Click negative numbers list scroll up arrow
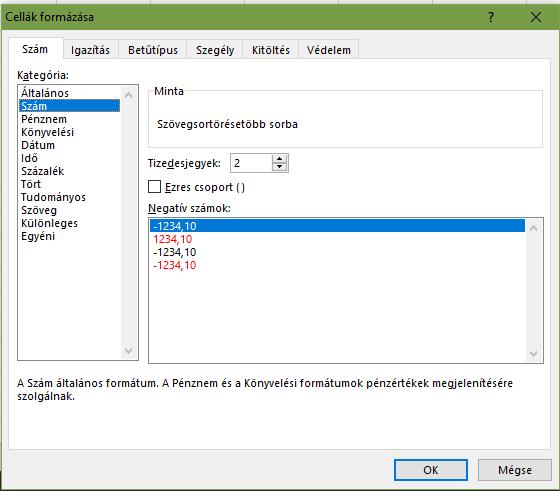 point(534,228)
